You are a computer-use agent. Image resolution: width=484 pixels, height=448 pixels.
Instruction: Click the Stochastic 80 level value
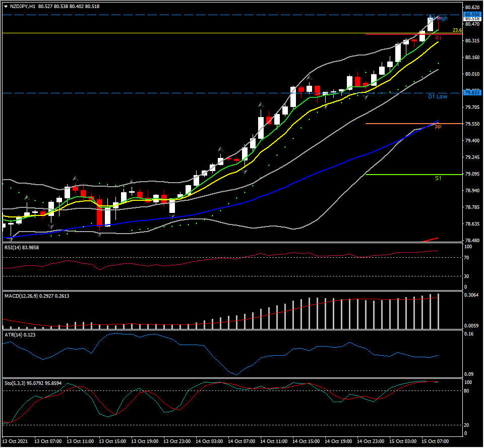pyautogui.click(x=467, y=391)
